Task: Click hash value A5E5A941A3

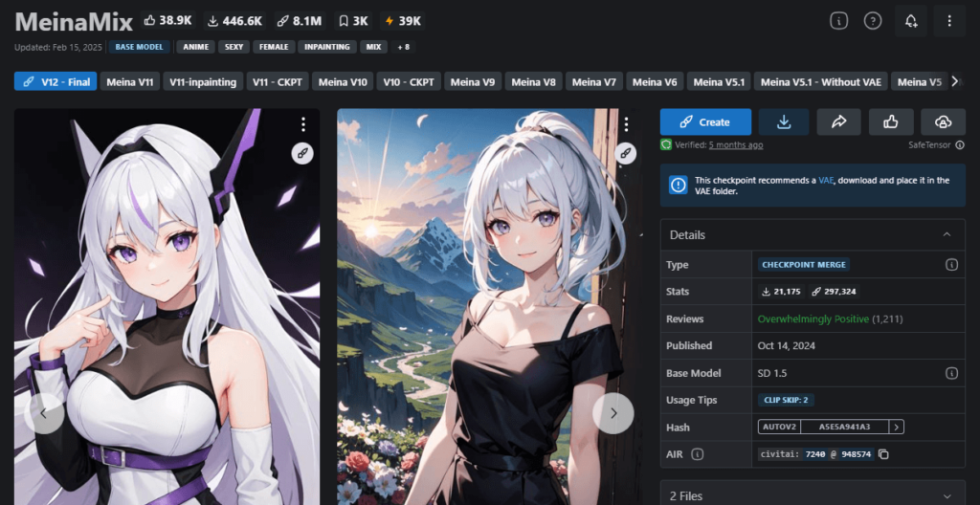Action: pos(844,428)
